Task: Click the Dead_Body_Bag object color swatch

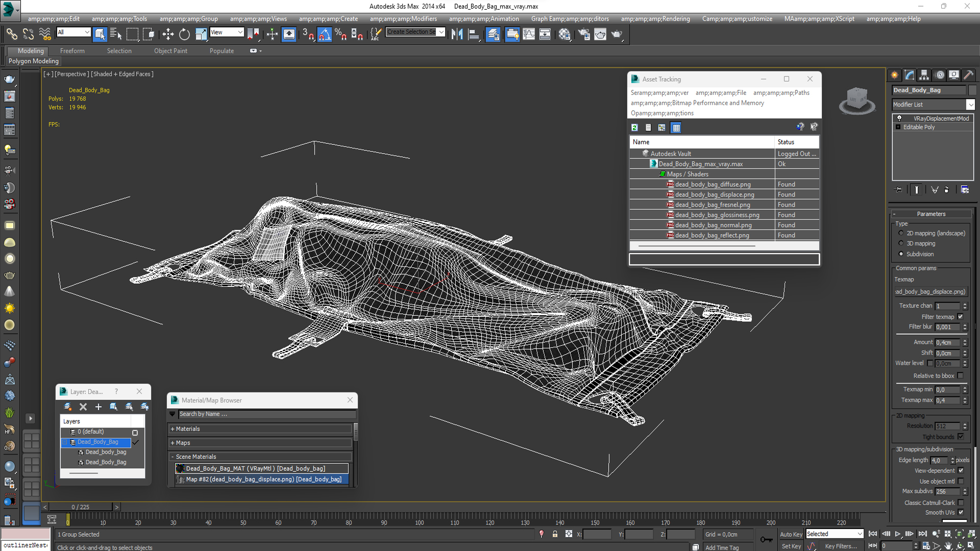Action: coord(972,90)
